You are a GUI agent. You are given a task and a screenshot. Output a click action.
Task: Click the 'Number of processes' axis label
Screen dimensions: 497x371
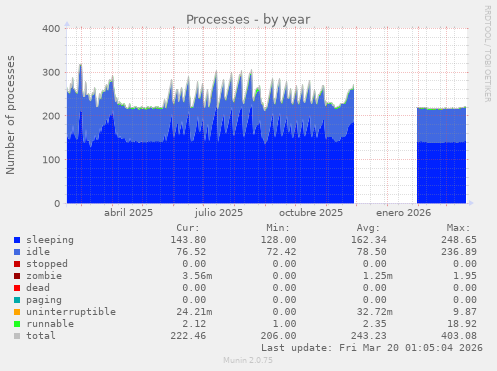[x=10, y=115]
